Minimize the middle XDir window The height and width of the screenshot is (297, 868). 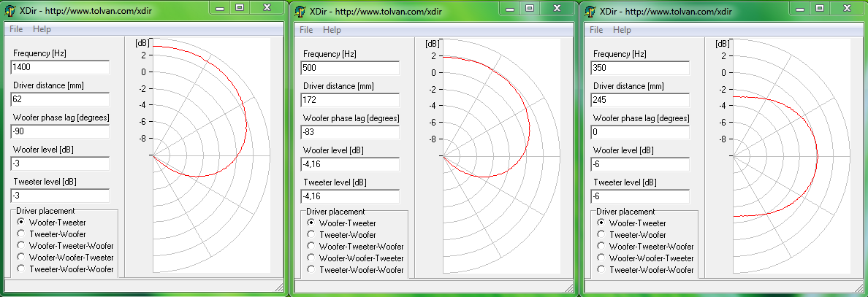[x=511, y=8]
